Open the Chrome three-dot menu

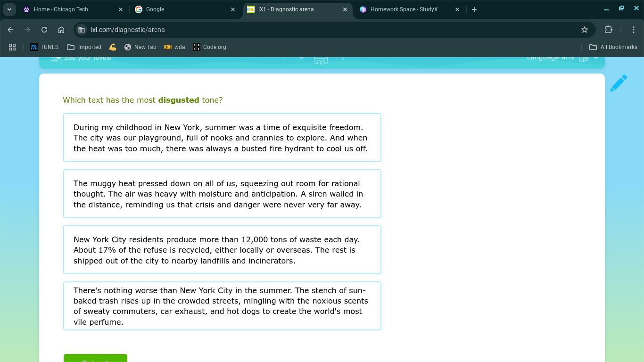click(634, 30)
